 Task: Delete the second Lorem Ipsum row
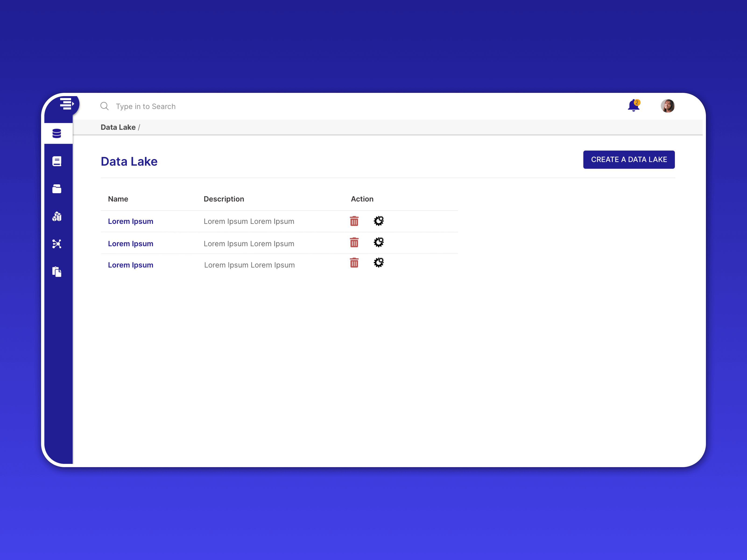(x=354, y=242)
